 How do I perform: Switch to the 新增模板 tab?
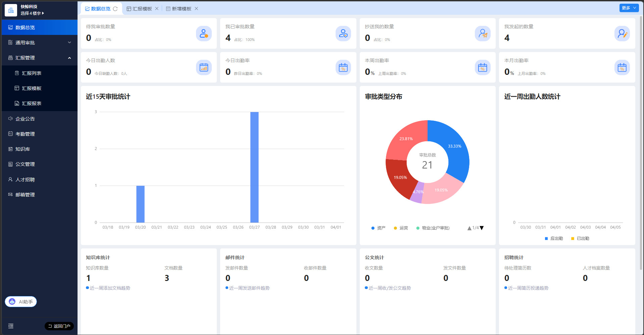[181, 9]
